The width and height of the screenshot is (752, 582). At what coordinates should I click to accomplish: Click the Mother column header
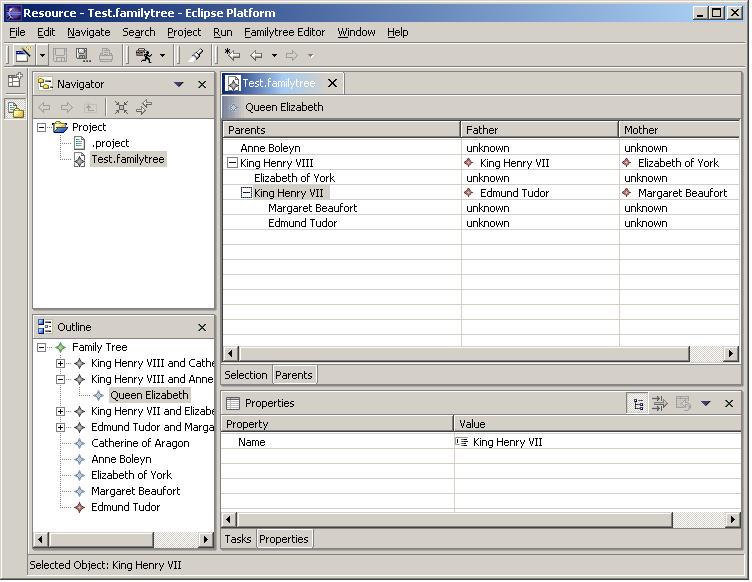tap(679, 130)
